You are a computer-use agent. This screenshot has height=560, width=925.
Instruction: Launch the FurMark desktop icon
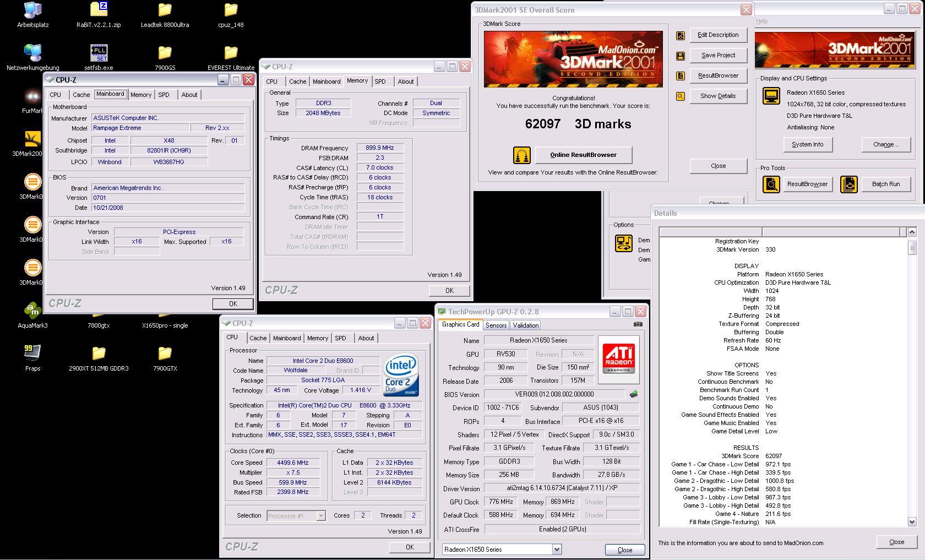(32, 96)
